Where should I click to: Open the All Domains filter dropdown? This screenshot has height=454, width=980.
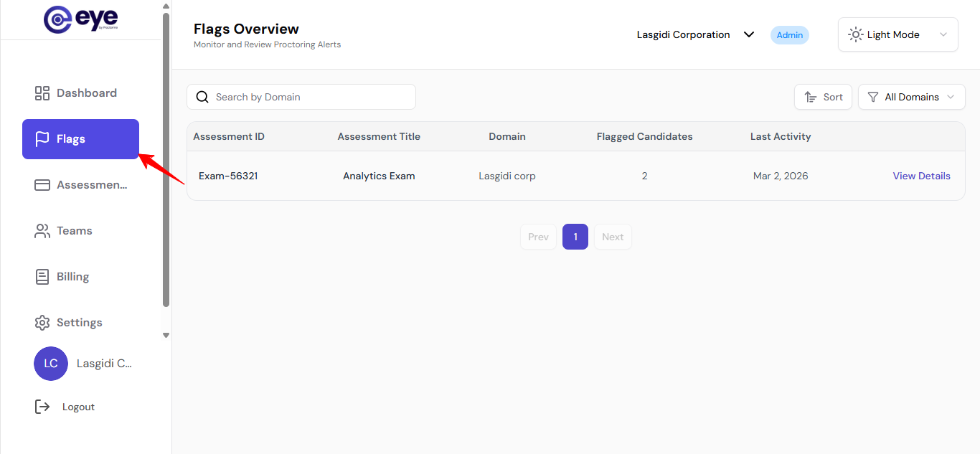pyautogui.click(x=912, y=97)
